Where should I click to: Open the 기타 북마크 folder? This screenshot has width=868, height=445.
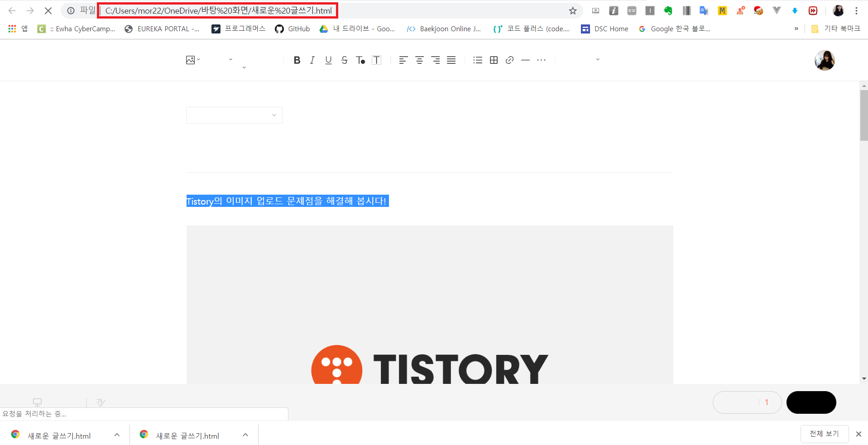[x=835, y=29]
